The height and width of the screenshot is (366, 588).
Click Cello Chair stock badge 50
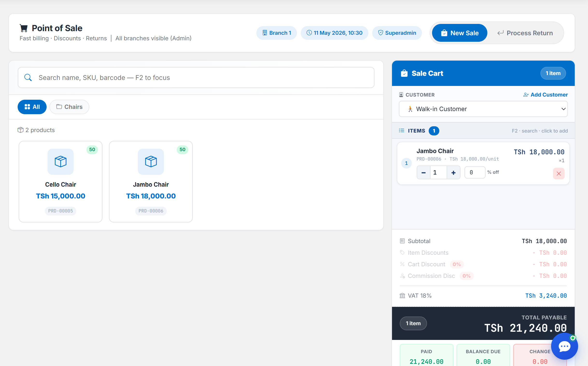92,150
